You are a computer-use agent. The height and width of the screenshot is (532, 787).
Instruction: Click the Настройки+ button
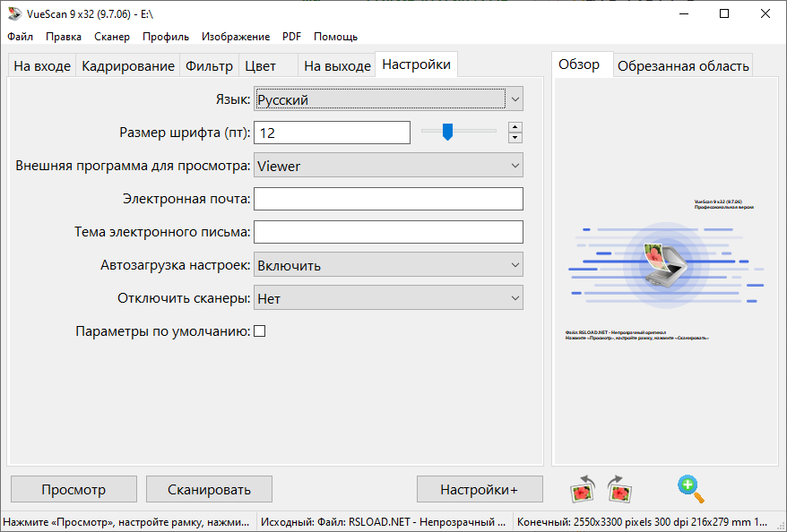[x=480, y=489]
